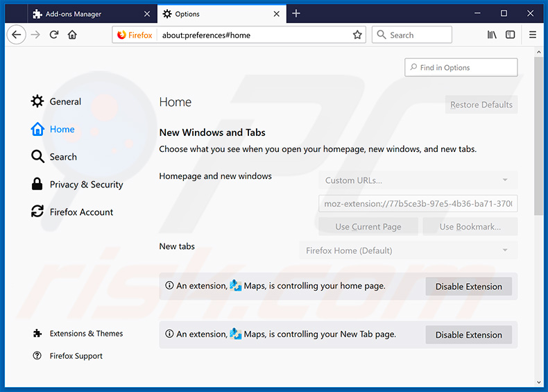Select the Options tab
The width and height of the screenshot is (548, 392).
[221, 14]
